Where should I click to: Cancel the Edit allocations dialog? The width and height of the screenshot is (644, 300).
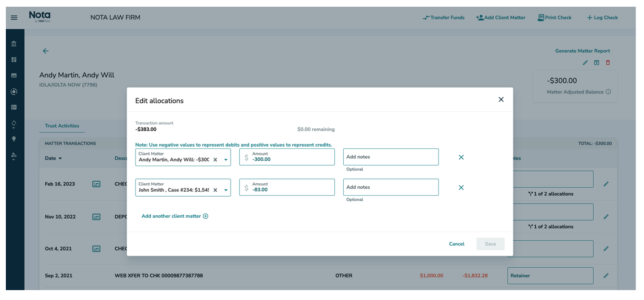pos(456,244)
